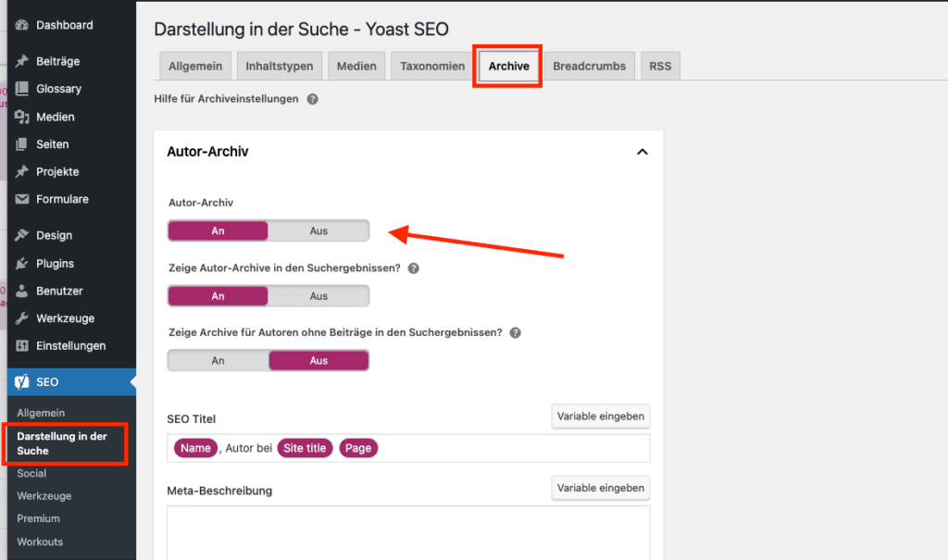
Task: Enable archives for authors without posts (An)
Action: point(218,360)
